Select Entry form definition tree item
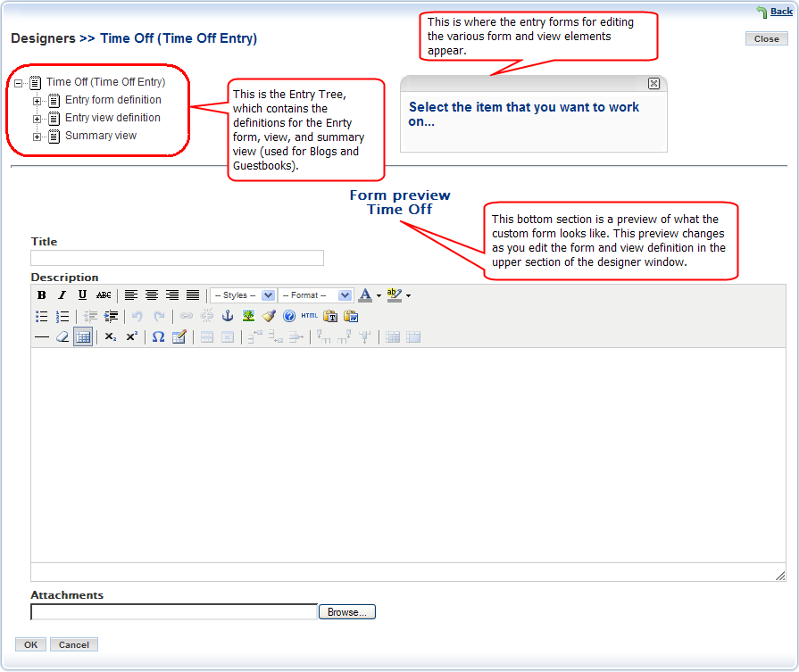Screen dimensions: 799x672 (x=113, y=100)
